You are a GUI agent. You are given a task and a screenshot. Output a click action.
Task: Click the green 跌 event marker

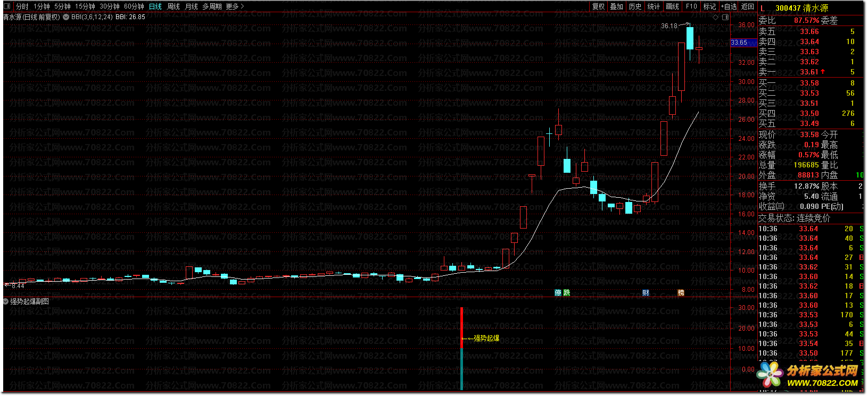point(566,293)
